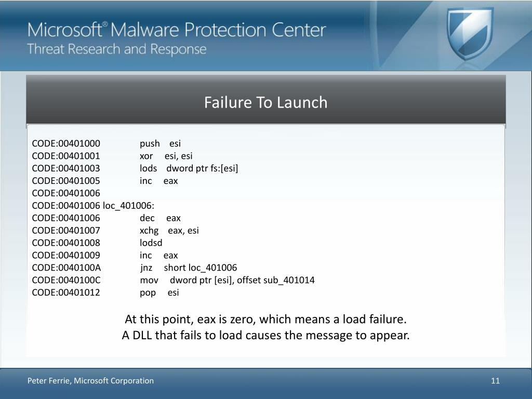Click the xor esi, esi instruction
The image size is (532, 399).
166,156
